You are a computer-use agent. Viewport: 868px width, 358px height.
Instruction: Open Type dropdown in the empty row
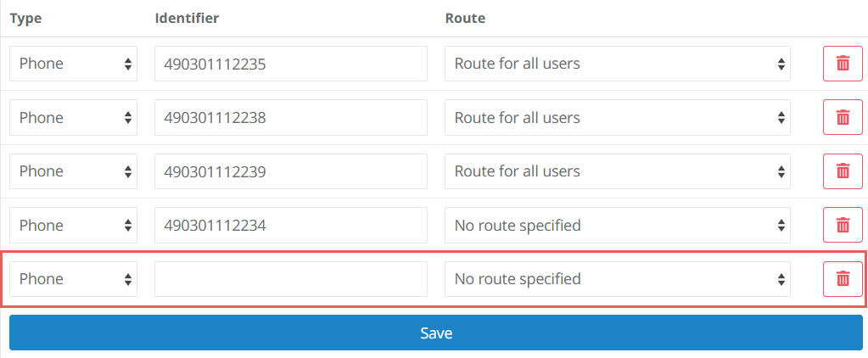coord(73,279)
